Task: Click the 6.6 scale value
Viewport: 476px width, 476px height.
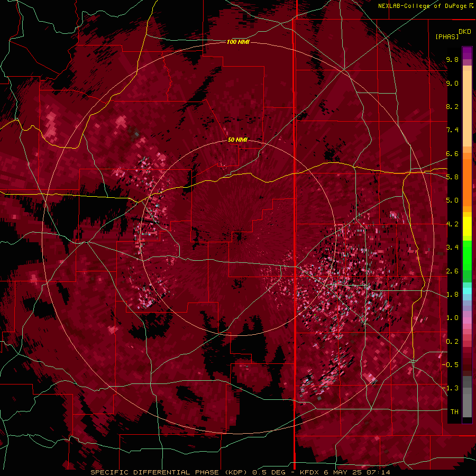Action: click(452, 153)
